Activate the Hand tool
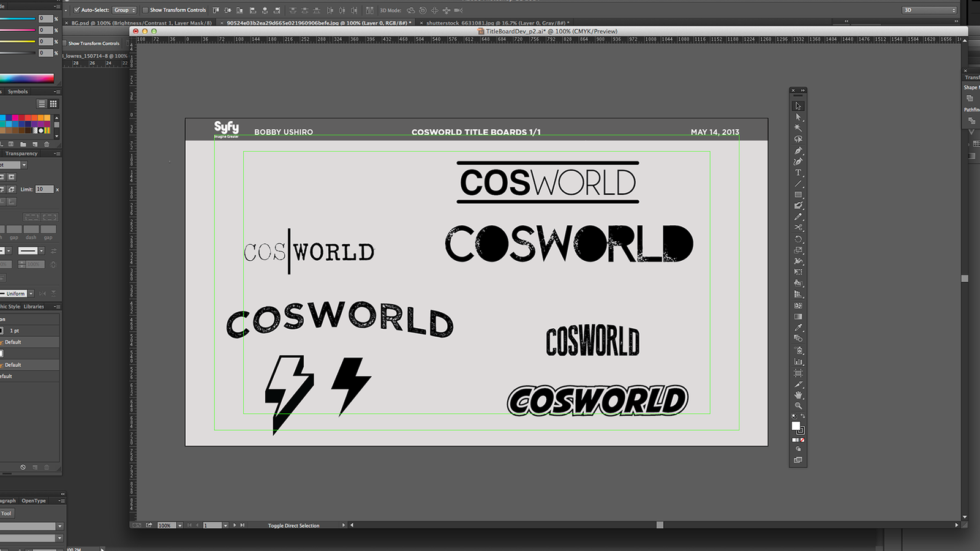Viewport: 980px width, 551px height. pos(798,395)
